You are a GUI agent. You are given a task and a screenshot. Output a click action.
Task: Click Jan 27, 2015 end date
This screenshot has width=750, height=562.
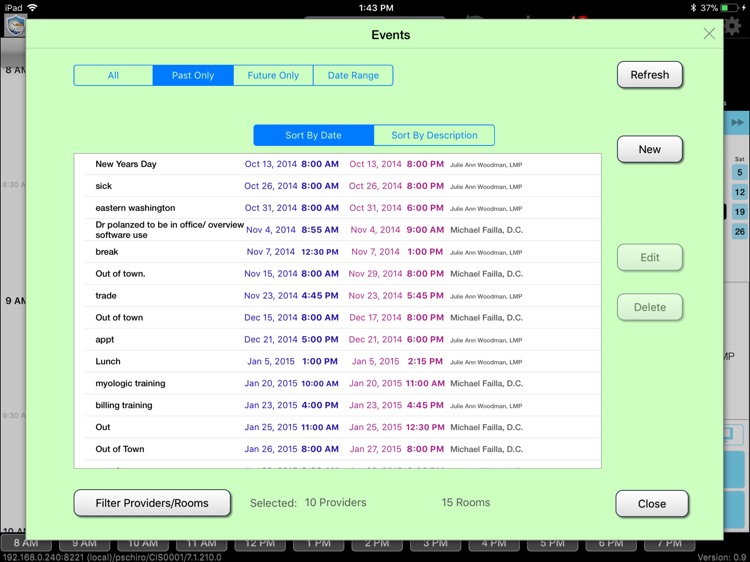[x=375, y=449]
